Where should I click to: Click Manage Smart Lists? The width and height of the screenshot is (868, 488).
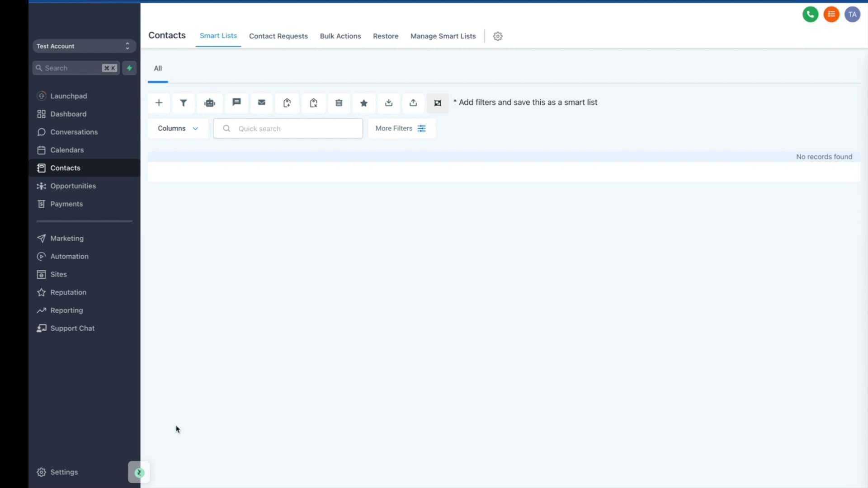tap(443, 36)
